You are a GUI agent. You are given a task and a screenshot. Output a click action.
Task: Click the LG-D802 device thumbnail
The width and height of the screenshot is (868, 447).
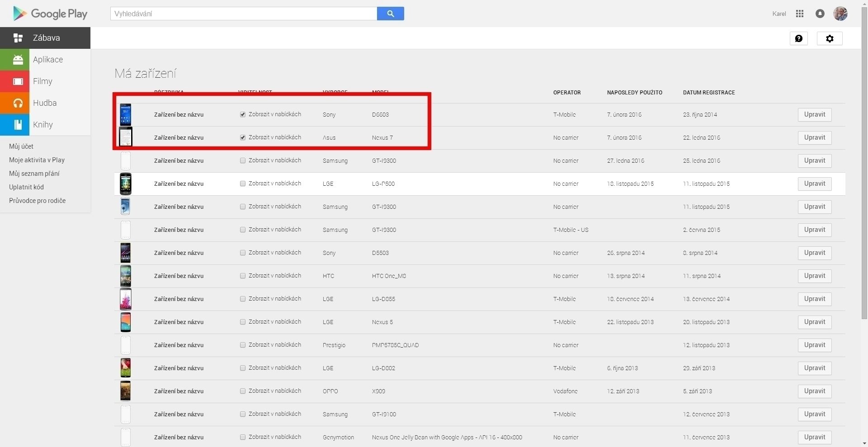125,368
